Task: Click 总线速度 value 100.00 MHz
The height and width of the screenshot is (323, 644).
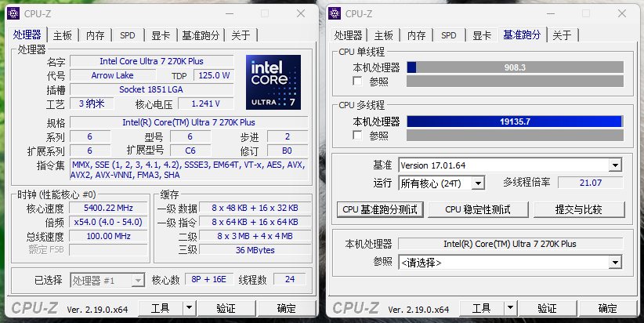Action: [x=108, y=236]
